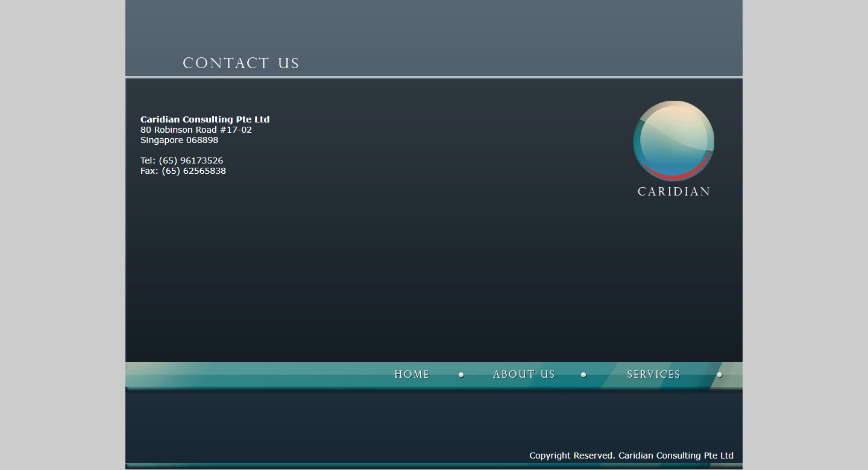Click the bullet dot after SERVICES
This screenshot has width=868, height=470.
tap(719, 375)
